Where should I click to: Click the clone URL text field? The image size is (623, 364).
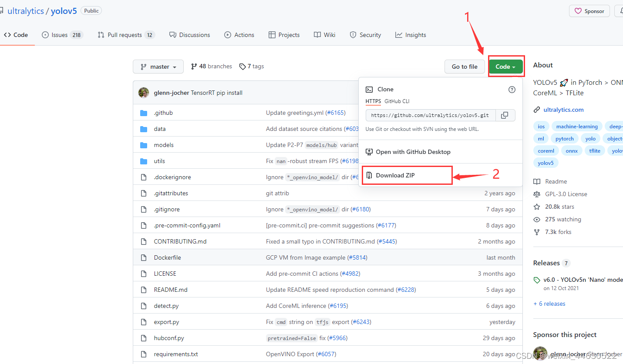point(430,115)
